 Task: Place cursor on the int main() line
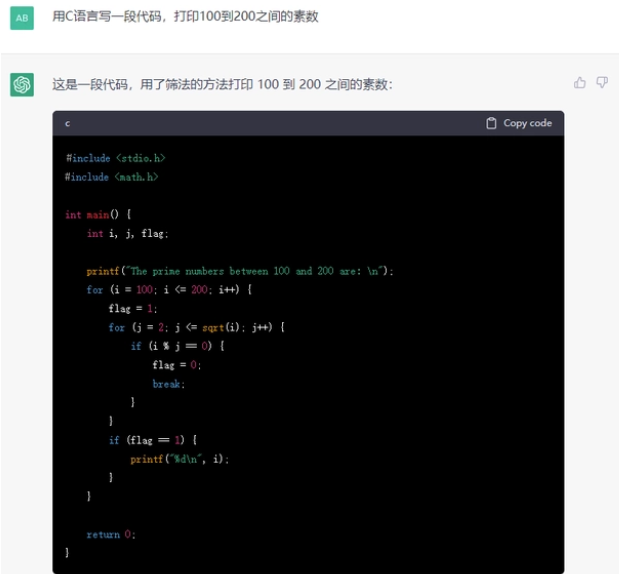pyautogui.click(x=98, y=215)
